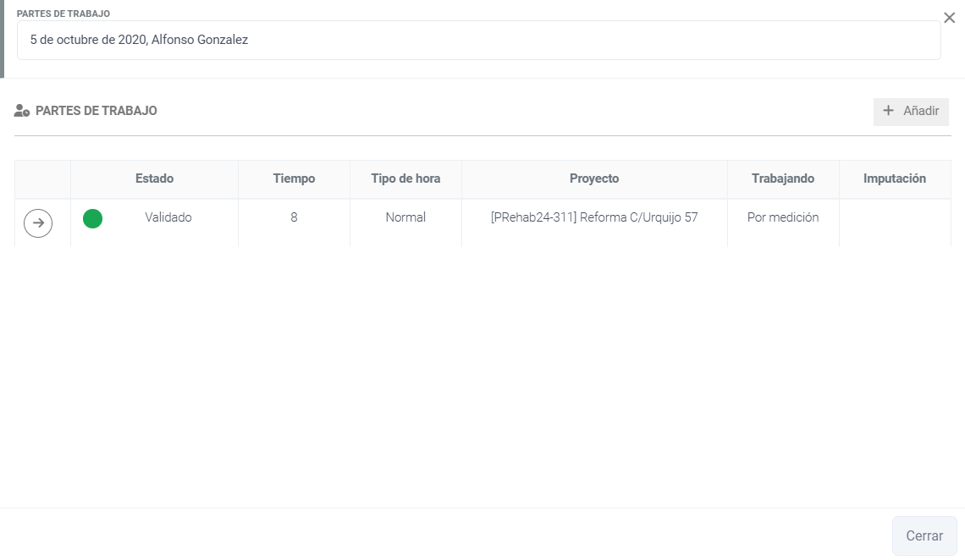Click the Tiempo column header
The width and height of the screenshot is (965, 560).
(x=294, y=178)
